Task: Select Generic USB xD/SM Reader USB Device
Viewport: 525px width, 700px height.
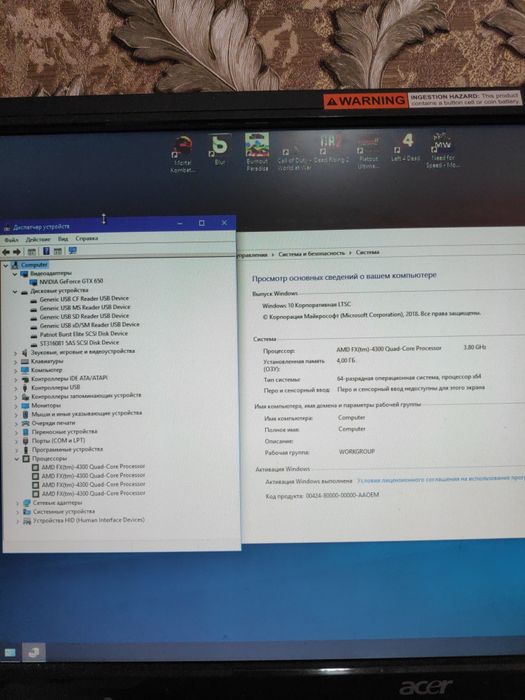Action: [89, 325]
